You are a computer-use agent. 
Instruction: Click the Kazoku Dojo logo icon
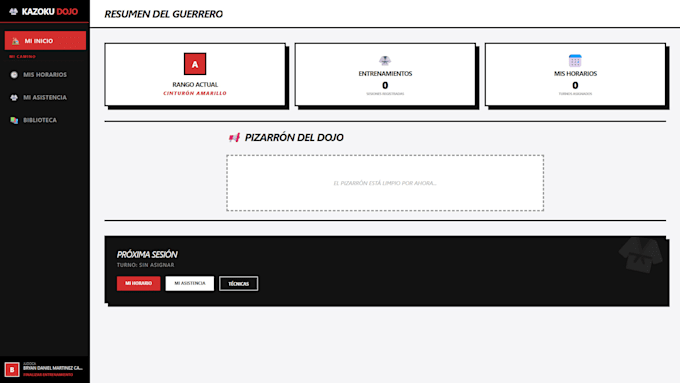coord(13,11)
